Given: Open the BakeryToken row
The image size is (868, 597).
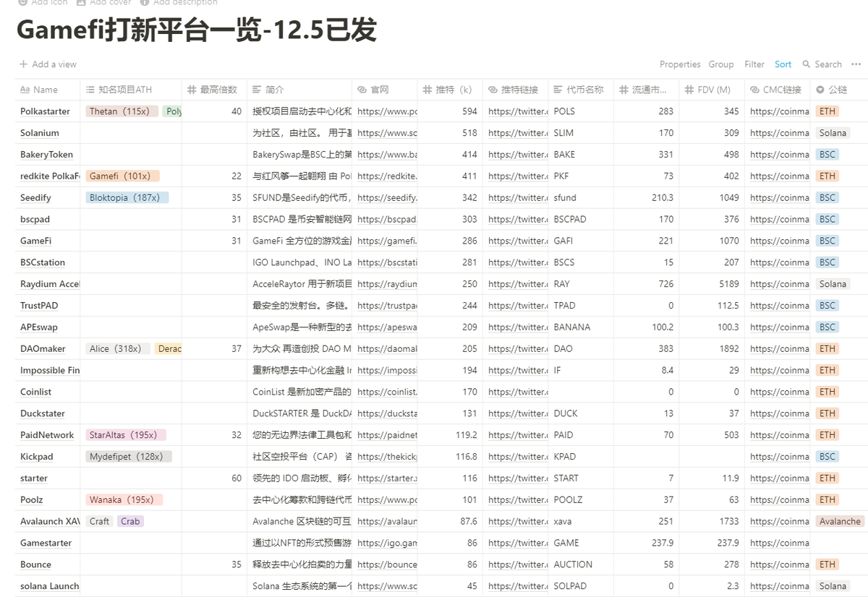Looking at the screenshot, I should click(46, 155).
